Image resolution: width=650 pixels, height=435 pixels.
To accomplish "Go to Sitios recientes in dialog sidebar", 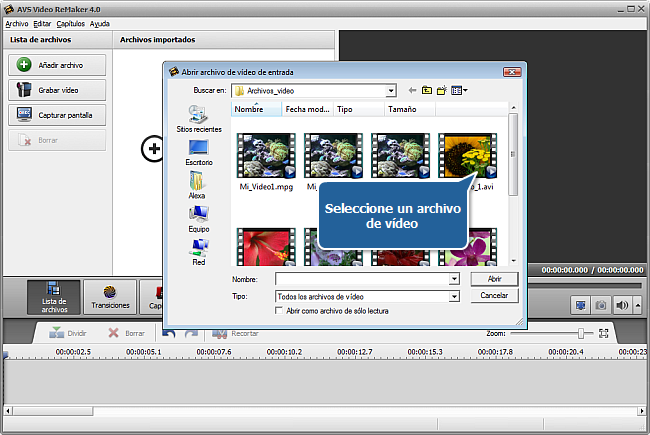I will point(198,119).
